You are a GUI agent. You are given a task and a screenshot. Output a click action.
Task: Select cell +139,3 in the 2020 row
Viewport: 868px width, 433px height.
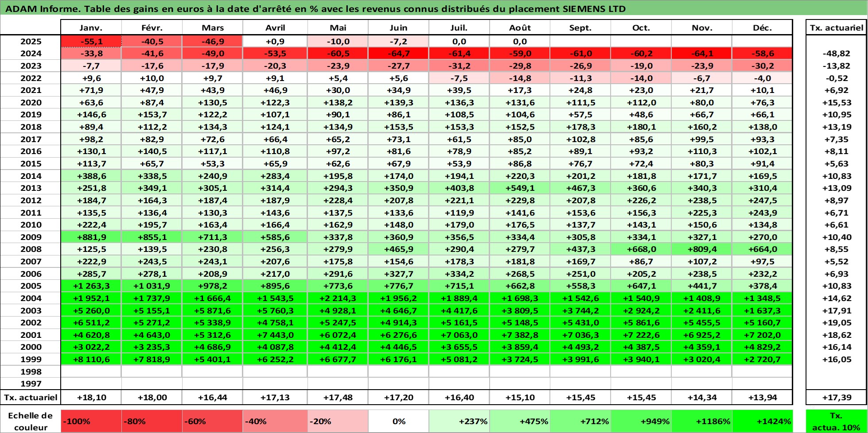398,103
